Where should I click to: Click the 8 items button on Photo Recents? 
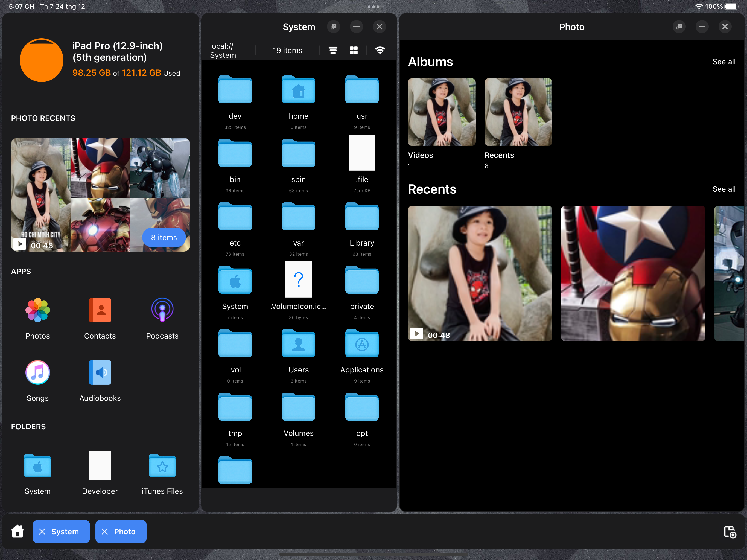(x=164, y=237)
